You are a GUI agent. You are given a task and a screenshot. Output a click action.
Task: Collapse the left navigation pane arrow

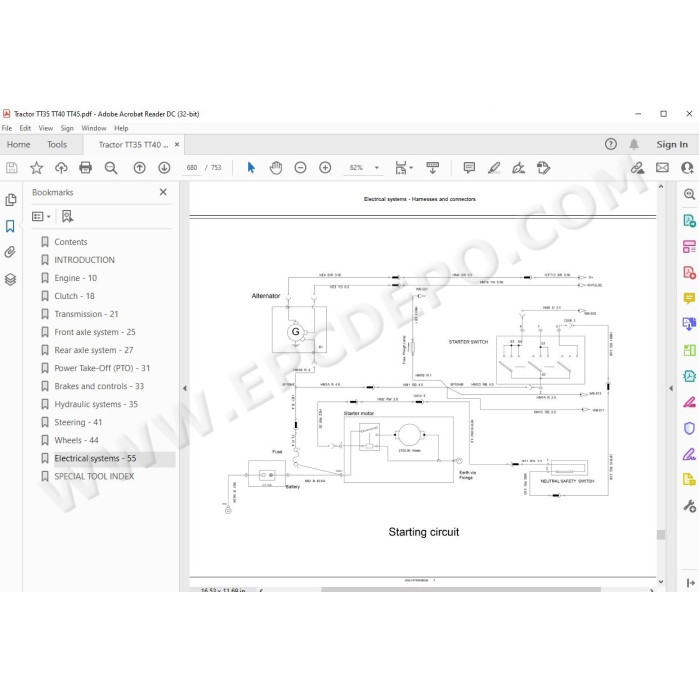(x=184, y=388)
